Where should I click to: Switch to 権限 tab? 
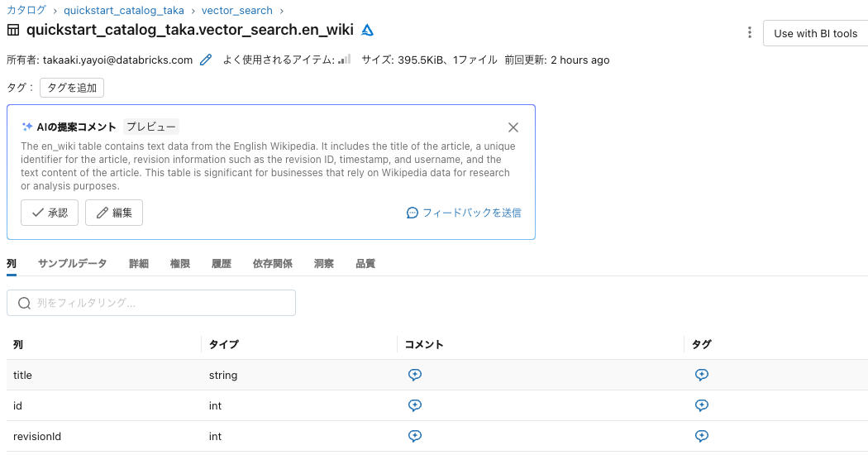click(x=180, y=264)
